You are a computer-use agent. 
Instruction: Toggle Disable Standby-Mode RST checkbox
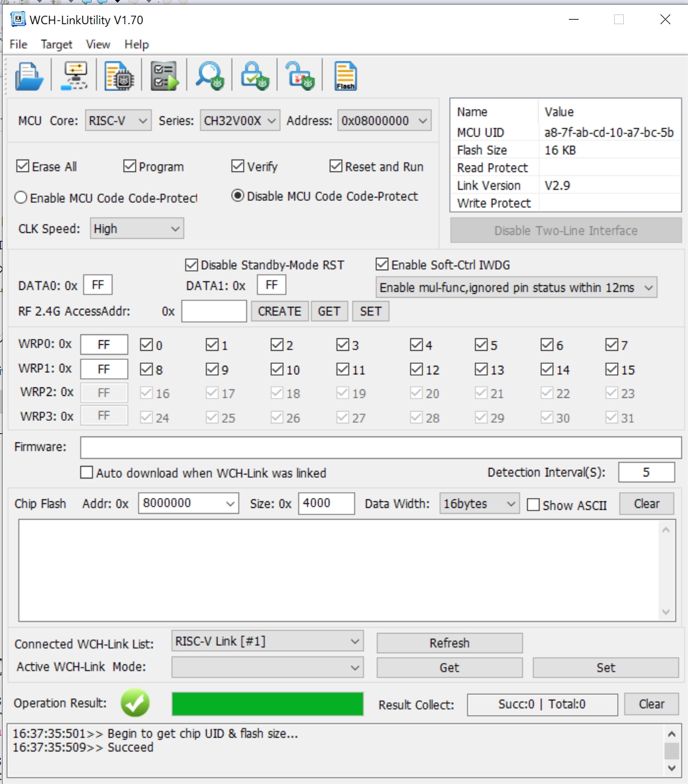(x=192, y=265)
